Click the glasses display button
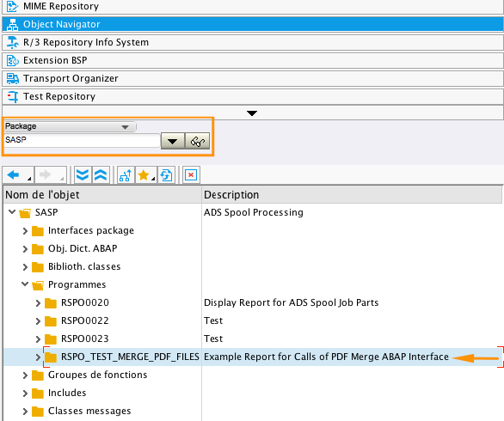The height and width of the screenshot is (421, 504). 198,141
